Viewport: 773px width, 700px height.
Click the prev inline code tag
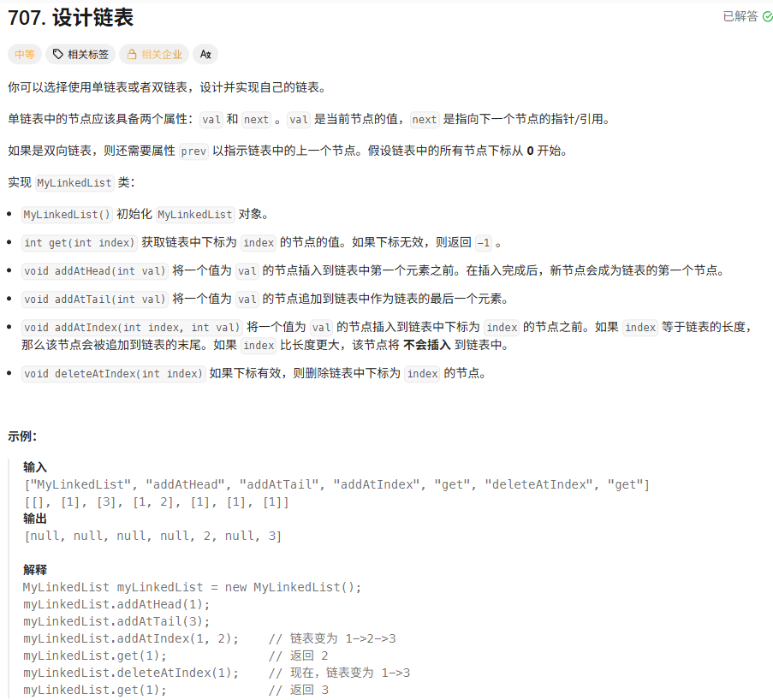pyautogui.click(x=193, y=151)
